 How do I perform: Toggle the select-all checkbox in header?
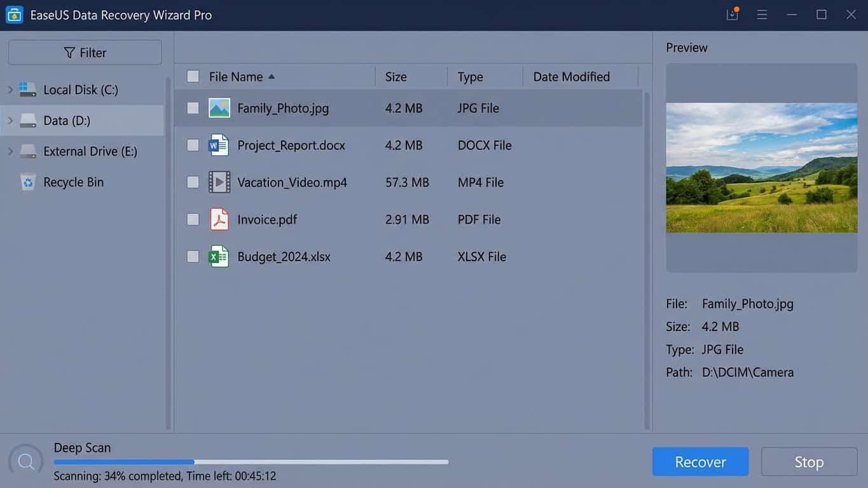(x=193, y=77)
